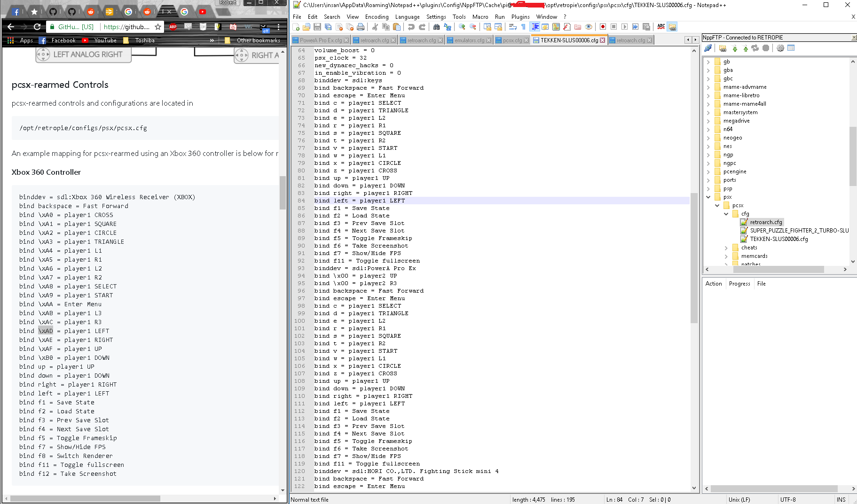The height and width of the screenshot is (504, 857).
Task: Click the Redo toolbar arrow
Action: click(x=422, y=27)
